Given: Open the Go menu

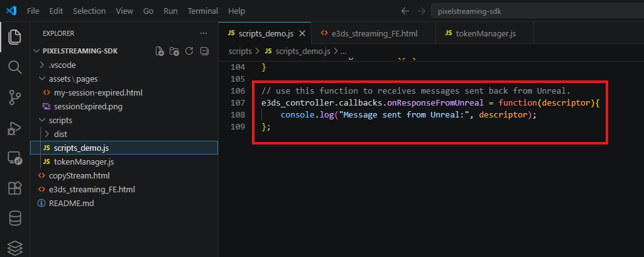Looking at the screenshot, I should pyautogui.click(x=148, y=11).
